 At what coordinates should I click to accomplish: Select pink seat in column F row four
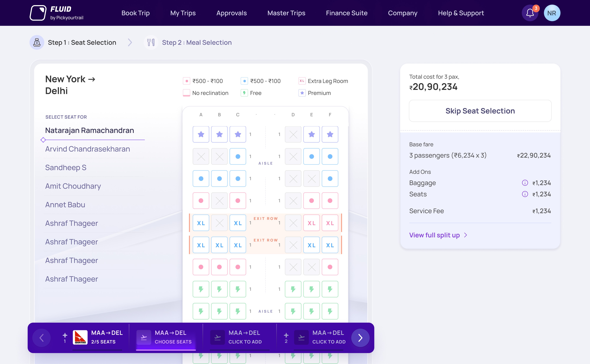tap(330, 201)
